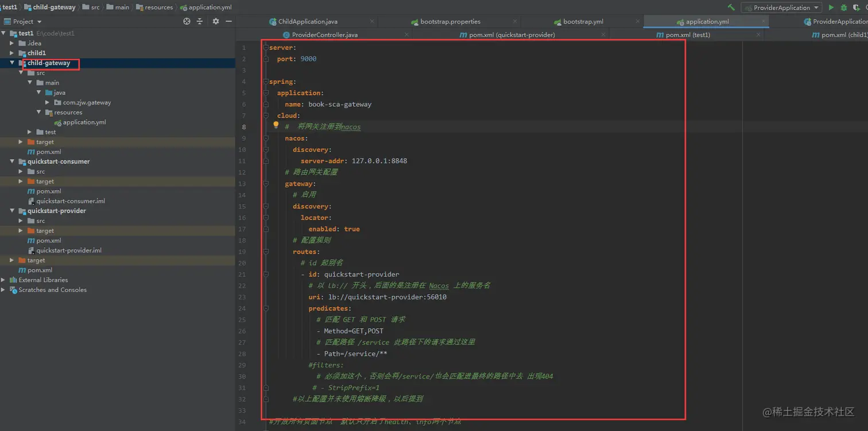Image resolution: width=868 pixels, height=431 pixels.
Task: Start debugging with the green bug icon
Action: (x=843, y=7)
